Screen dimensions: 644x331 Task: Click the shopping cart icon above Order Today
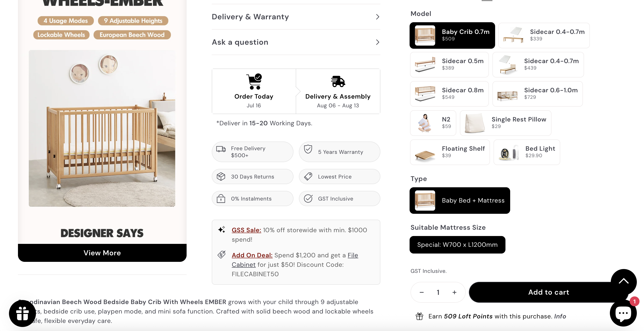(x=254, y=82)
